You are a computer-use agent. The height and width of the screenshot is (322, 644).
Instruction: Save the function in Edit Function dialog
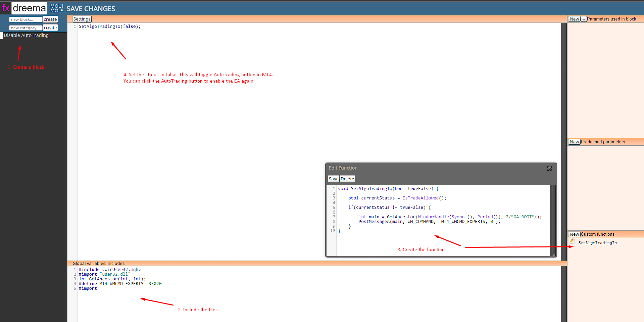(x=333, y=179)
